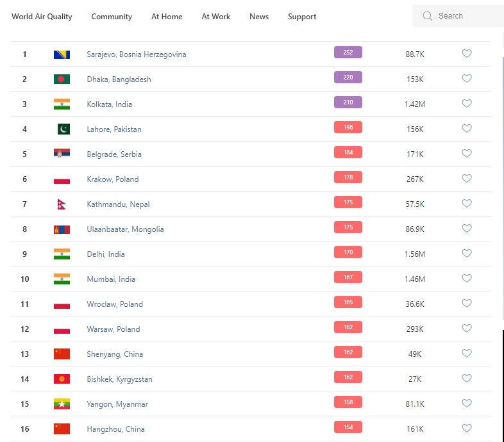Go to the At Home section

point(167,17)
